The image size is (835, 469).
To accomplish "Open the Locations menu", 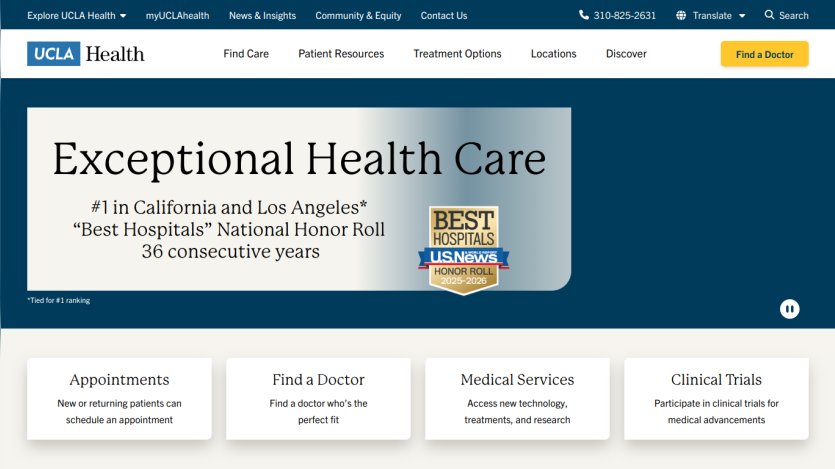I will click(x=553, y=54).
